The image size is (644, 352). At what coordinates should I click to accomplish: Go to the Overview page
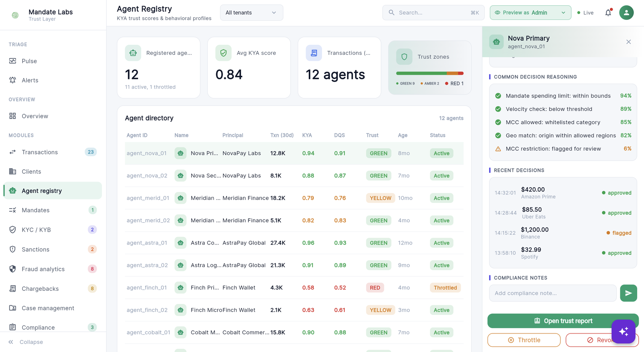[x=53, y=116]
